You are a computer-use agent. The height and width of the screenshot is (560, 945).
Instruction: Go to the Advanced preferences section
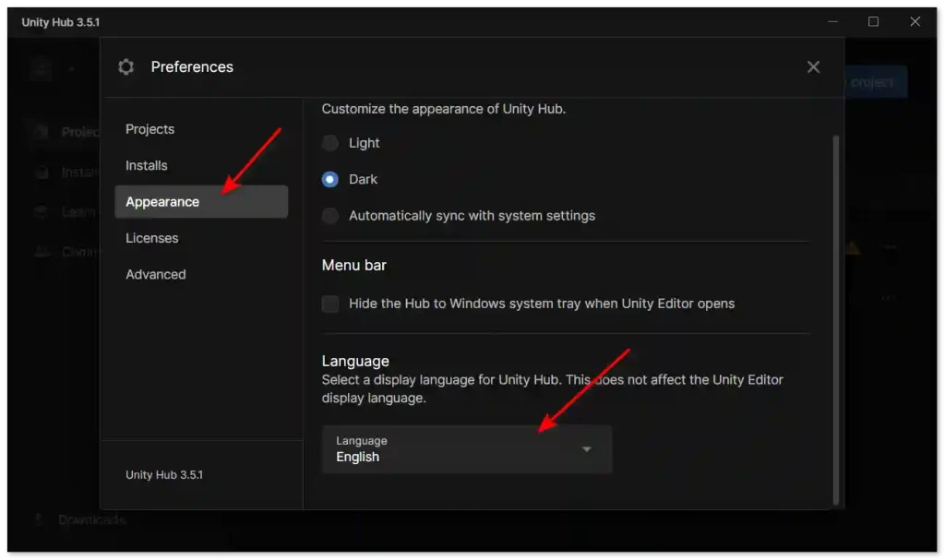[x=156, y=274]
